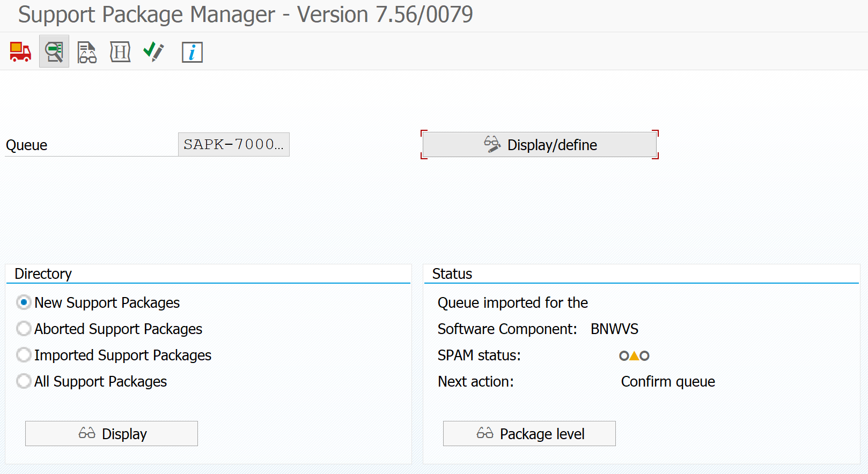Screen dimensions: 868x474
Task: Open the blue information 'i' icon
Action: [192, 52]
